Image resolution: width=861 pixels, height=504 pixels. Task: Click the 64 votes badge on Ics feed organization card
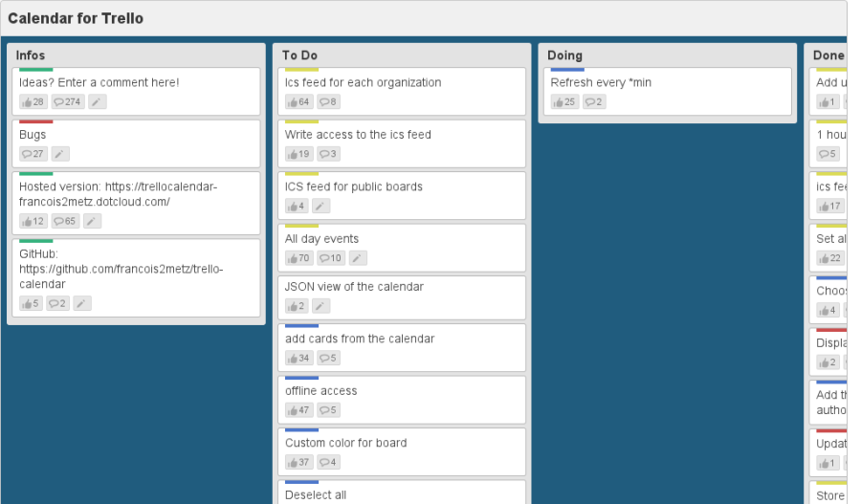298,102
